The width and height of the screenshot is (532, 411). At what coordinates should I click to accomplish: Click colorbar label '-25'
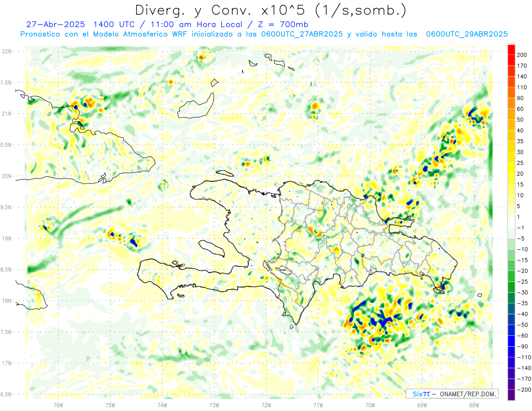pos(523,282)
